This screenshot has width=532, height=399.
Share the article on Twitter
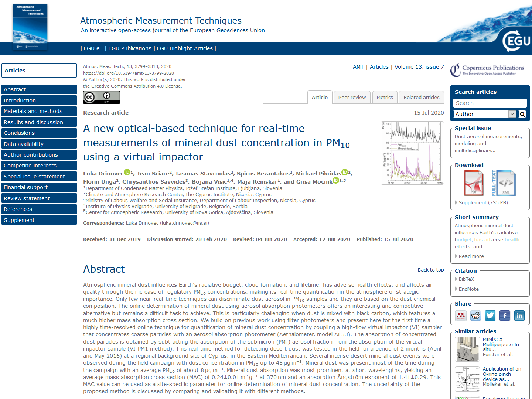pos(490,316)
